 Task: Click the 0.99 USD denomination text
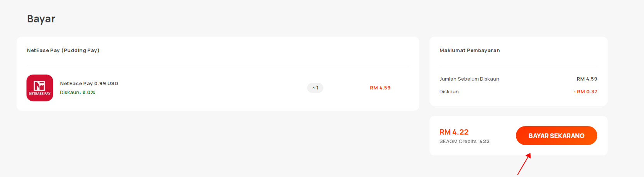(x=106, y=83)
